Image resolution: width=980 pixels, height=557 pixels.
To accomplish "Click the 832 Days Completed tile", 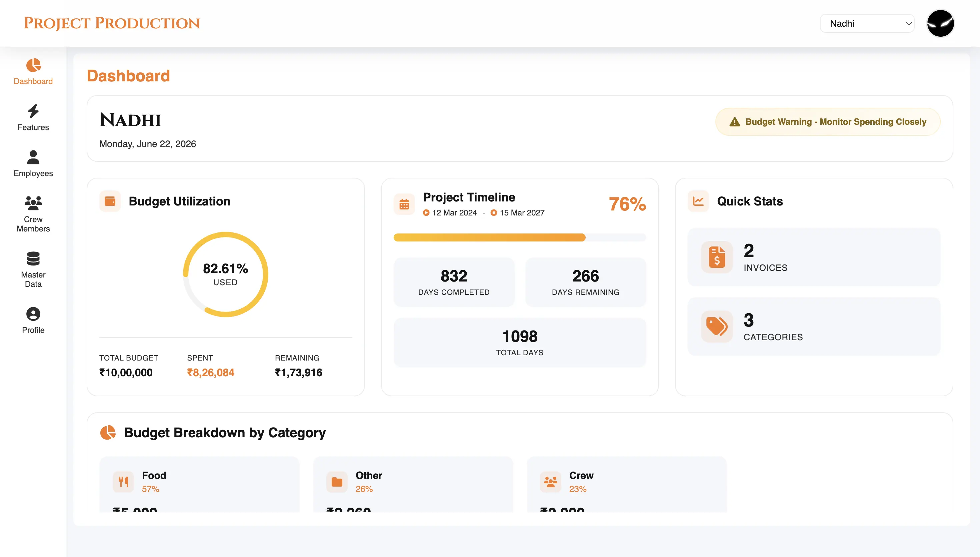I will [x=454, y=282].
